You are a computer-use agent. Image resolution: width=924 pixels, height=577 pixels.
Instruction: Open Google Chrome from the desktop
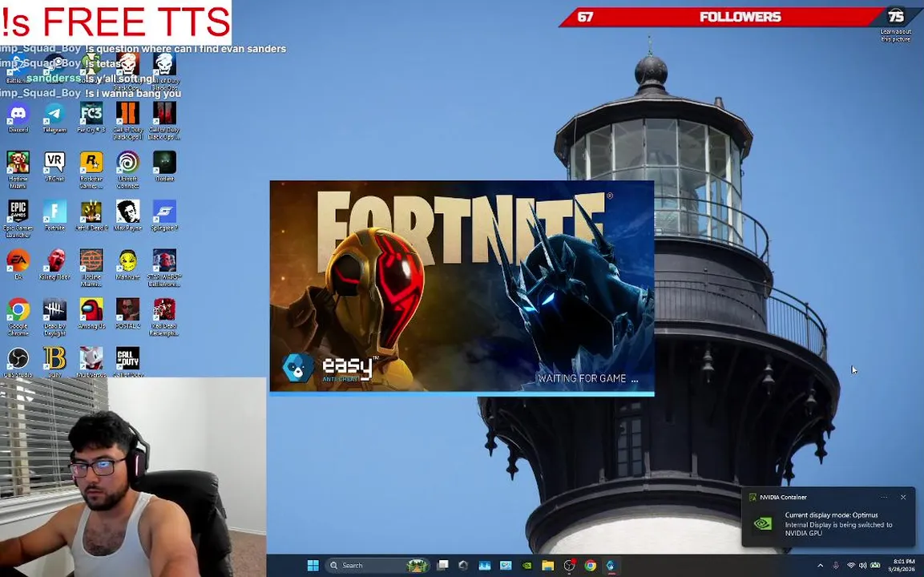coord(18,317)
